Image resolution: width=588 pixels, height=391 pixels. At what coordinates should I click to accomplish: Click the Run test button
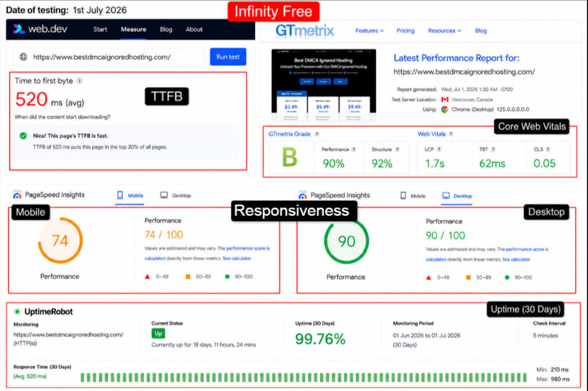[228, 57]
